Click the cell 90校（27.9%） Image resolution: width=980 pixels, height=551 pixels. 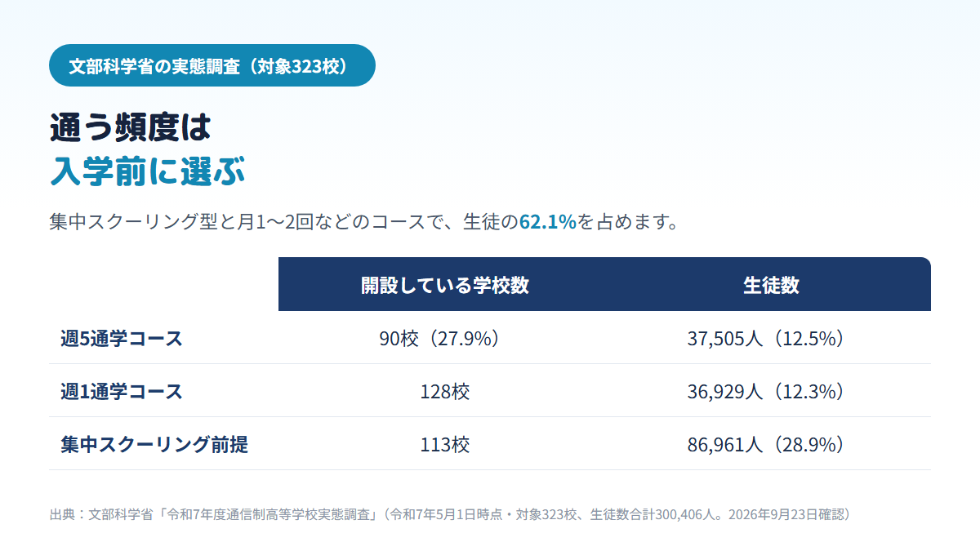445,339
